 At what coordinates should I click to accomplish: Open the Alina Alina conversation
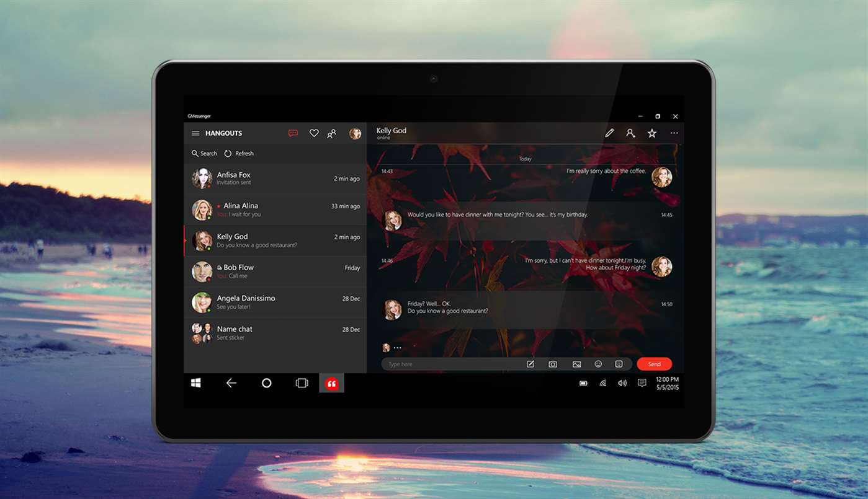(275, 210)
